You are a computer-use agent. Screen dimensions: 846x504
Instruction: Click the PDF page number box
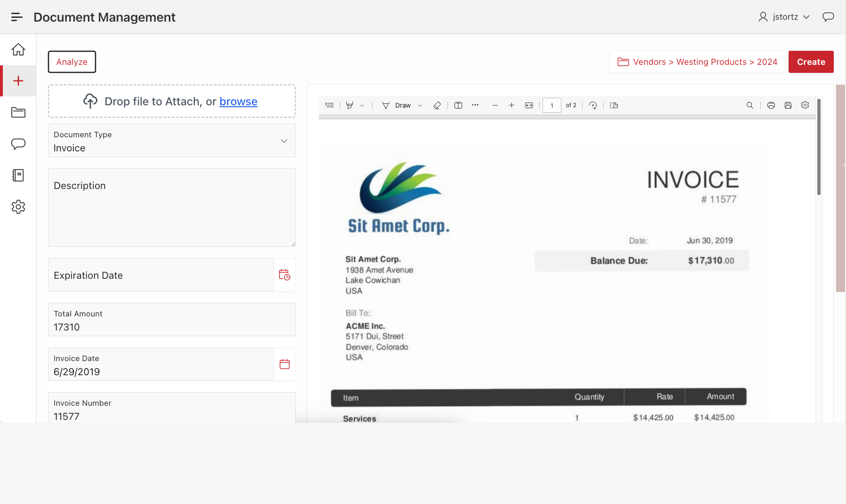552,105
